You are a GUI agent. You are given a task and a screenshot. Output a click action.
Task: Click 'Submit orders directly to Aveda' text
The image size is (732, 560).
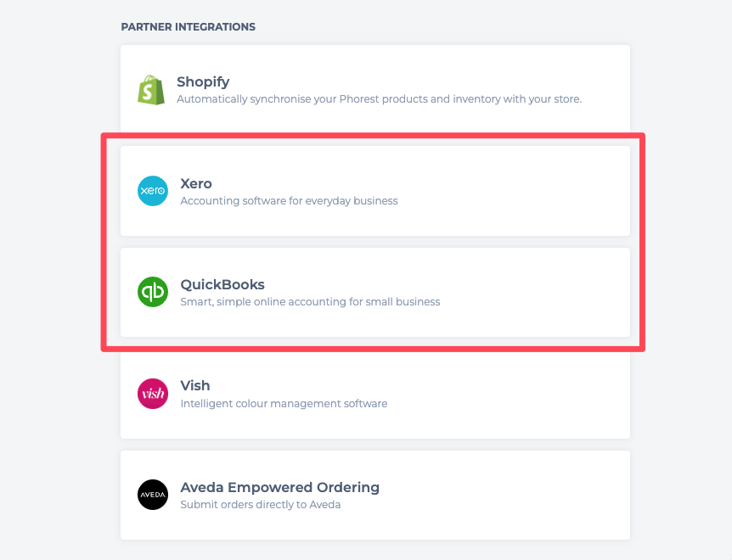point(260,505)
